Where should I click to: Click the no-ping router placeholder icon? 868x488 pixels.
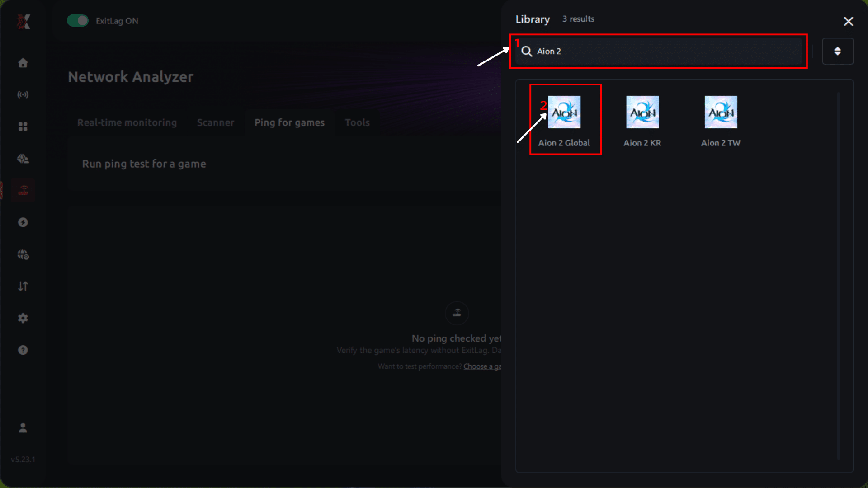point(457,313)
